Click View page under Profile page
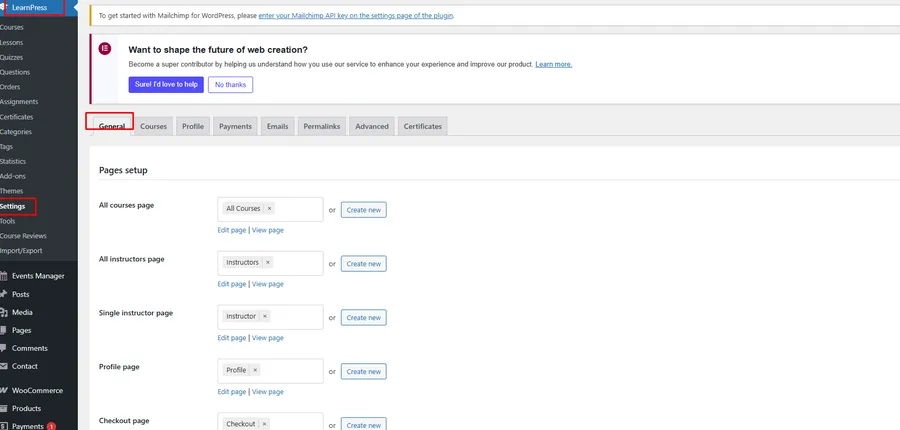The height and width of the screenshot is (430, 900). click(267, 392)
